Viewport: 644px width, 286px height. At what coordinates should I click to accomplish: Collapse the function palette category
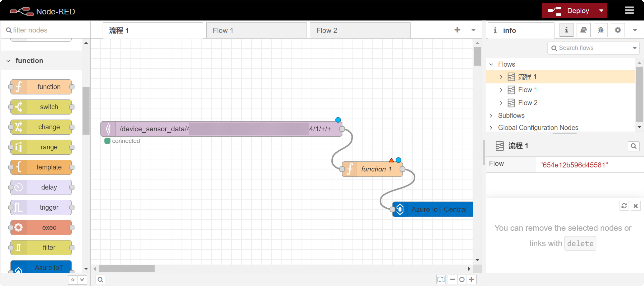(41, 61)
